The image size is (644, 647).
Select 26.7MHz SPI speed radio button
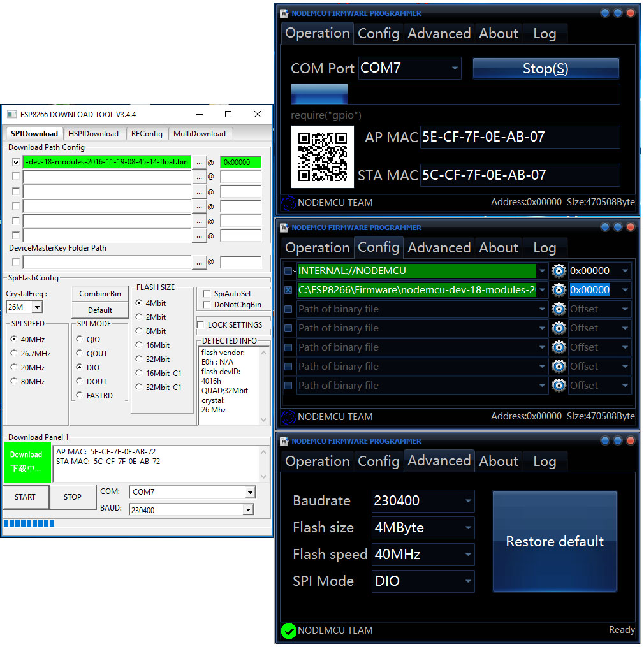point(14,353)
